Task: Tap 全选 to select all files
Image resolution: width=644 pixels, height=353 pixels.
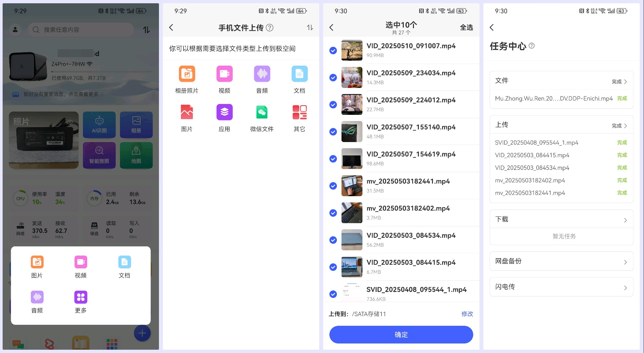Action: pyautogui.click(x=466, y=28)
